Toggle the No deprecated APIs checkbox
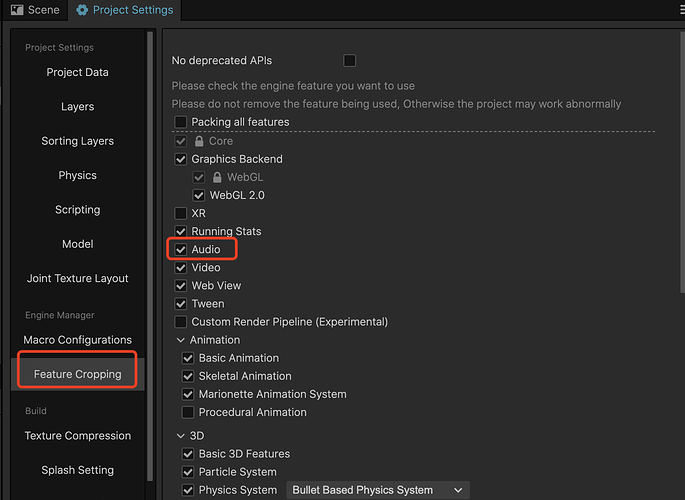Viewport: 685px width, 500px height. pyautogui.click(x=350, y=60)
